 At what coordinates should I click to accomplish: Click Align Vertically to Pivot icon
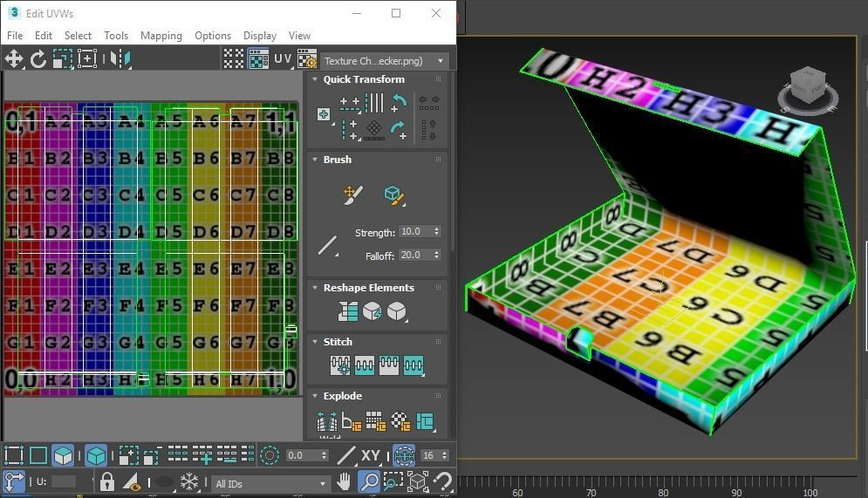pyautogui.click(x=350, y=131)
